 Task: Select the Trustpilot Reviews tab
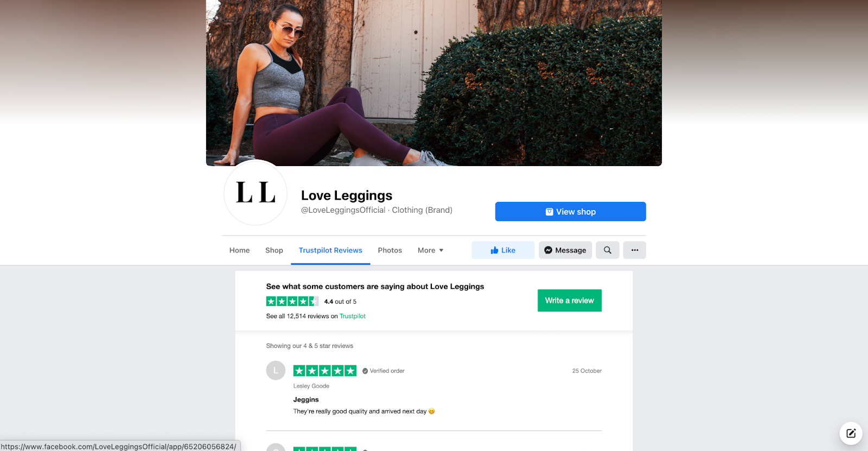pyautogui.click(x=330, y=250)
